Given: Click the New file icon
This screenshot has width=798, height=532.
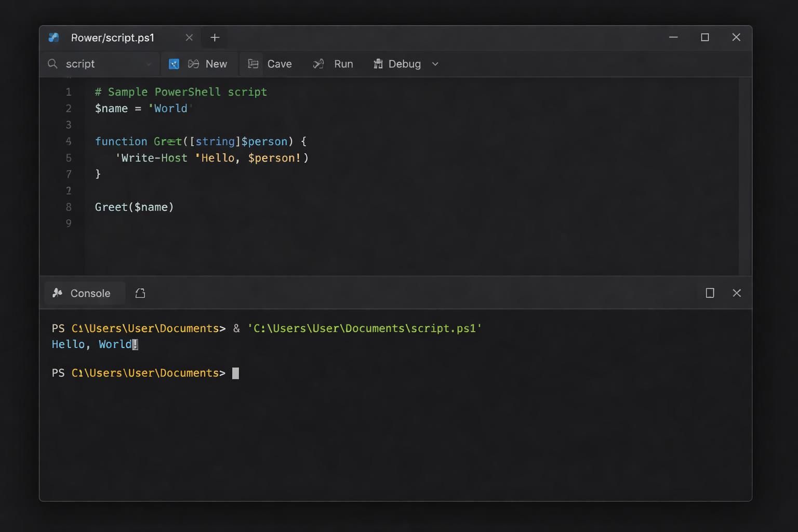Looking at the screenshot, I should click(x=193, y=64).
